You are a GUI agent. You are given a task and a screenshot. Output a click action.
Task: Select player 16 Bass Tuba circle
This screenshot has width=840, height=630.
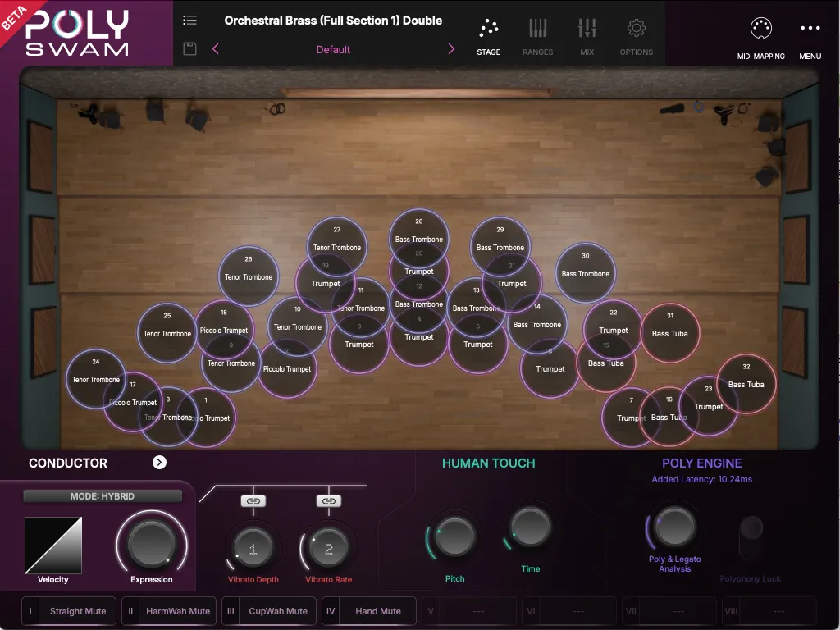tap(669, 416)
